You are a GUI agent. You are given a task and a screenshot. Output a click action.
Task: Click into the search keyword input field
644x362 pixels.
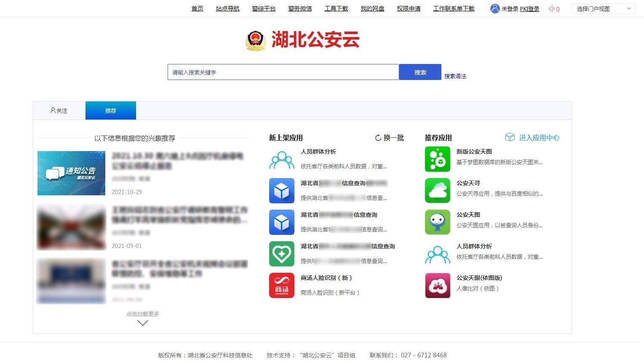[x=283, y=72]
